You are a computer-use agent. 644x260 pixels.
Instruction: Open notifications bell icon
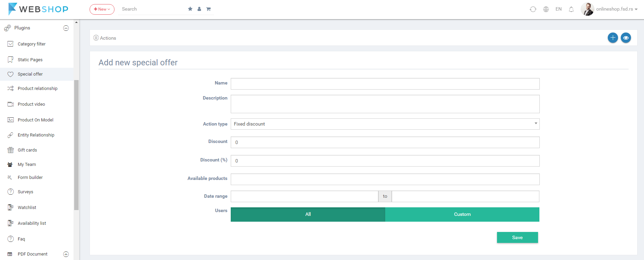pos(571,9)
